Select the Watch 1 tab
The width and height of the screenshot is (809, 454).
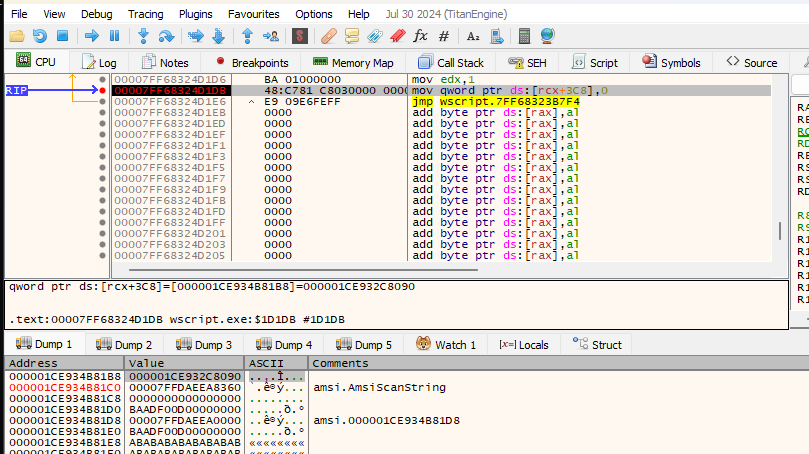tap(446, 345)
